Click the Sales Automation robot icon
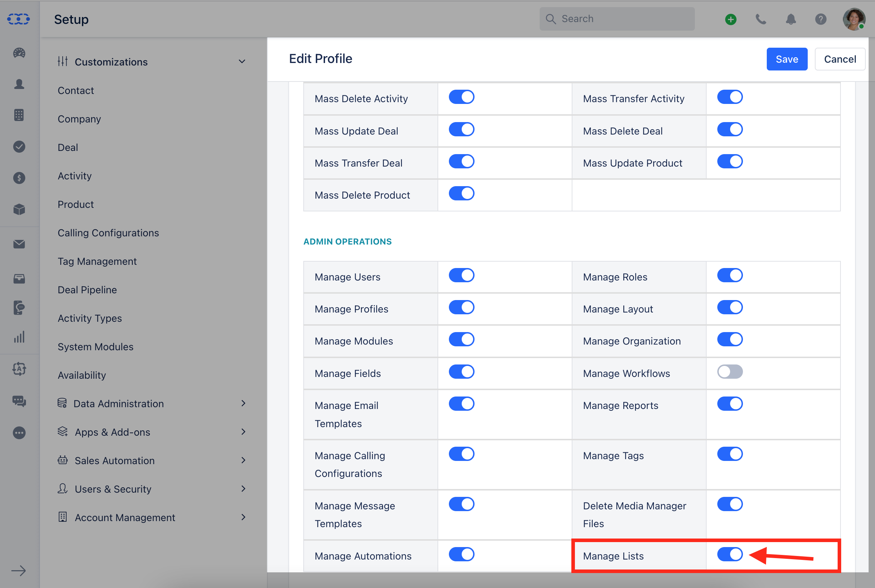 63,460
